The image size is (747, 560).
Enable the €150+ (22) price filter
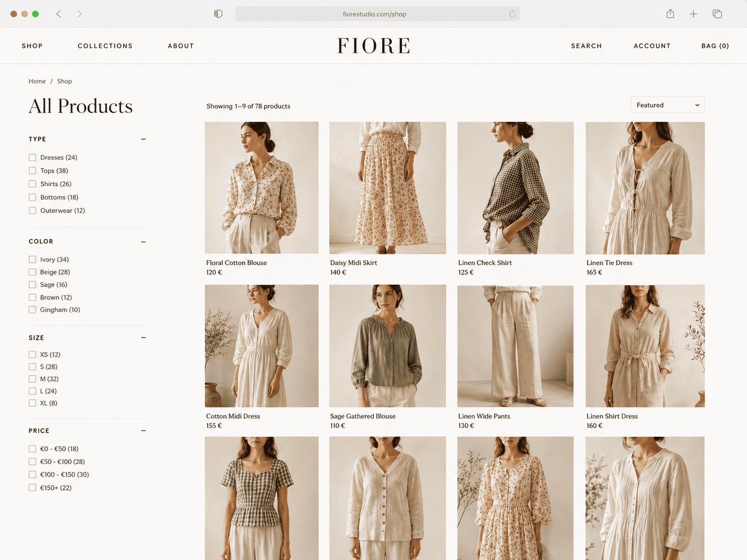pos(33,488)
